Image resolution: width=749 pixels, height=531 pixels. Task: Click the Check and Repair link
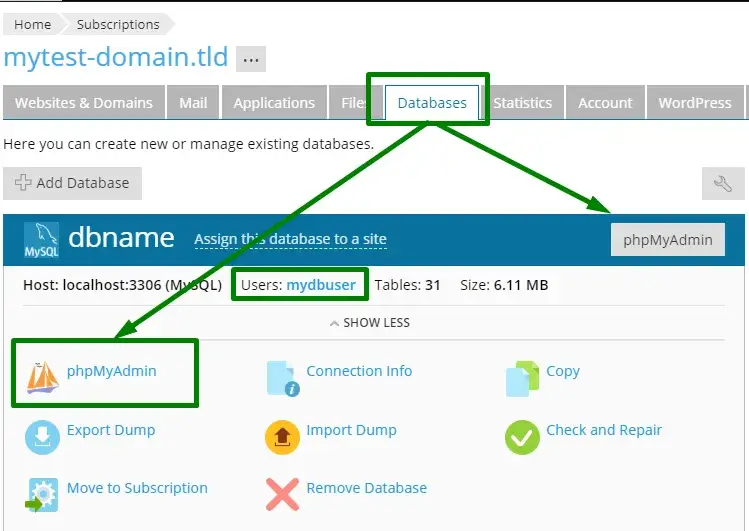point(604,430)
